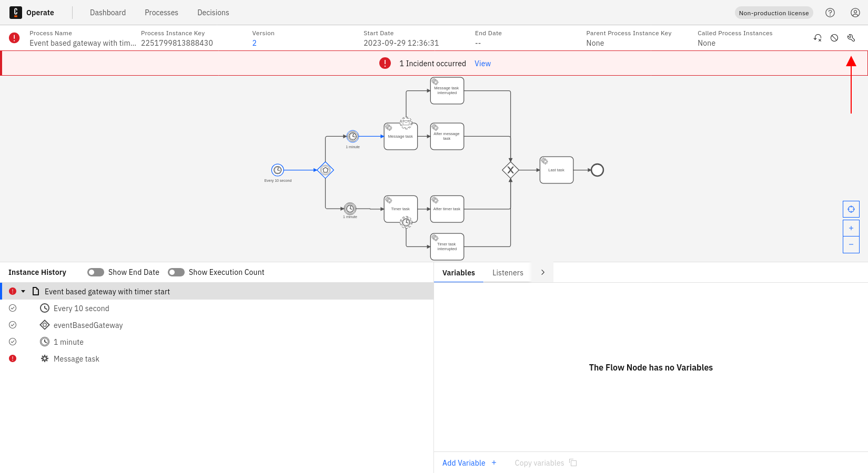Click the cancel instance icon
Image resolution: width=868 pixels, height=473 pixels.
click(834, 38)
